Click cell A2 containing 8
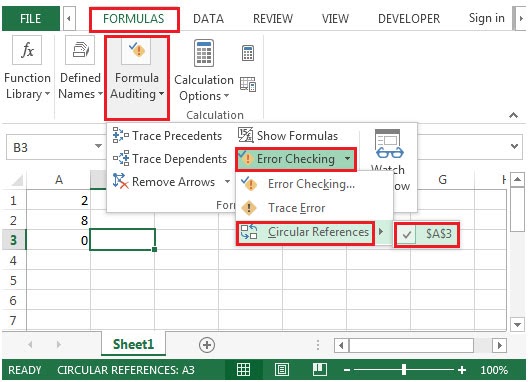 58,220
